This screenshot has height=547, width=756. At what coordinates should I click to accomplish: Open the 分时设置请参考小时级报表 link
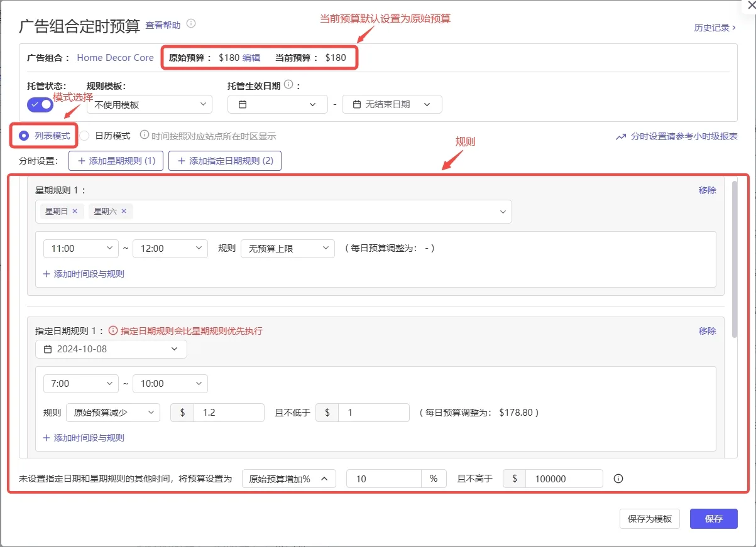(677, 136)
